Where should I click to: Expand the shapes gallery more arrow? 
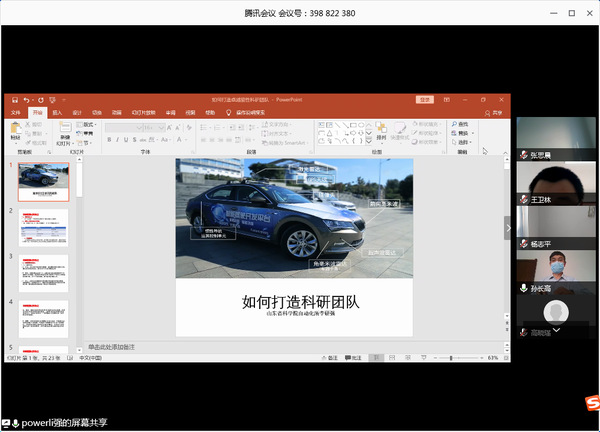(x=369, y=141)
